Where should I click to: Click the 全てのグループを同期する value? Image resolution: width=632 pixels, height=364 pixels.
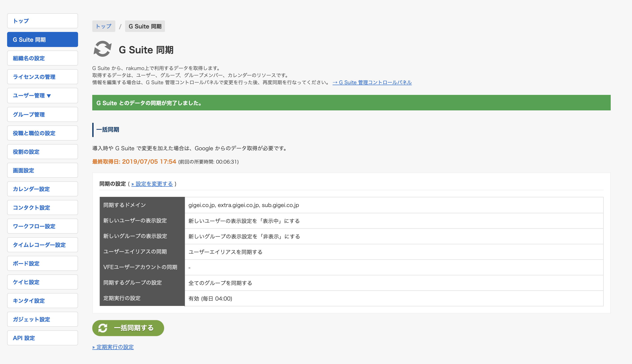(220, 283)
